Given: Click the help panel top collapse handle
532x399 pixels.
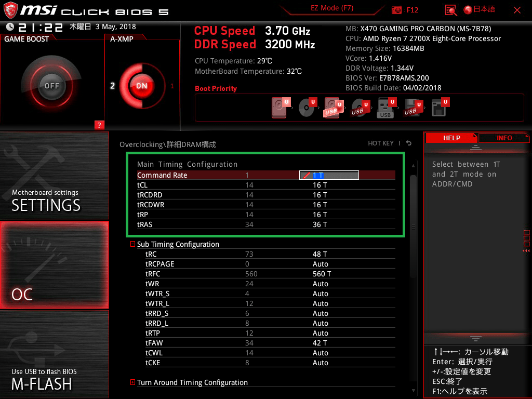Looking at the screenshot, I should (x=476, y=147).
